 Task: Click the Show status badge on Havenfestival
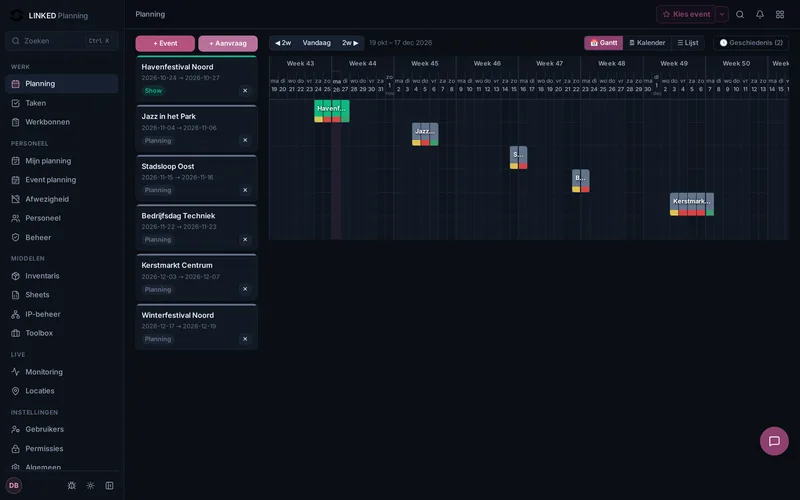[153, 91]
